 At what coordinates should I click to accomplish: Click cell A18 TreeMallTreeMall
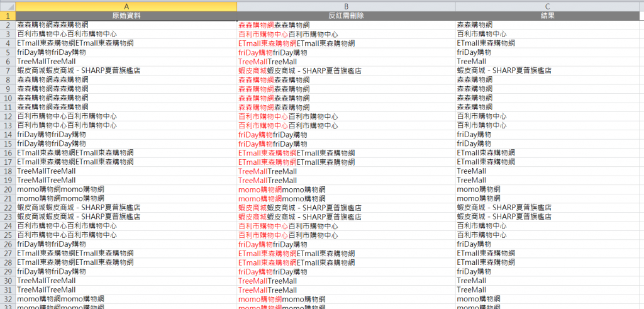pyautogui.click(x=126, y=171)
